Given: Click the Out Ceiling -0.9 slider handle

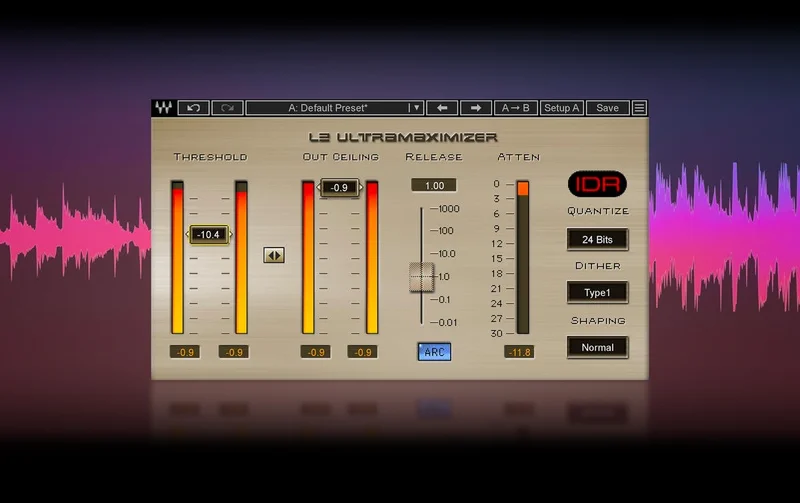Looking at the screenshot, I should [x=340, y=188].
